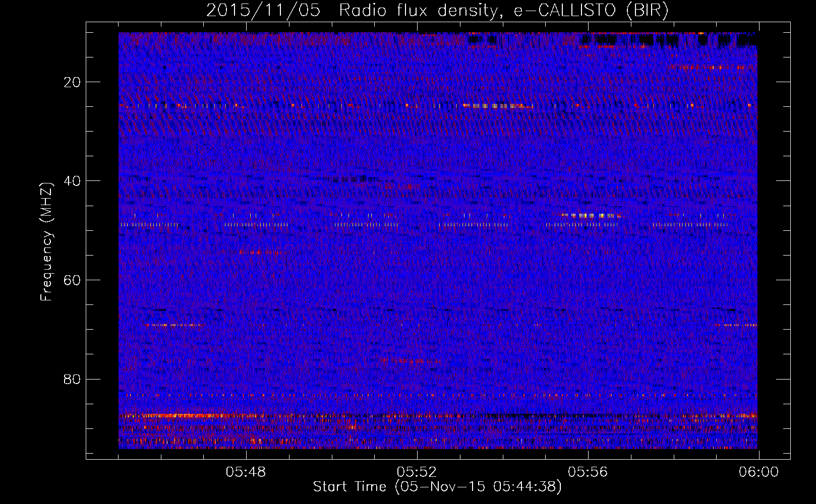The height and width of the screenshot is (504, 816).
Task: Click the 05:48 time tick label
Action: pos(246,472)
